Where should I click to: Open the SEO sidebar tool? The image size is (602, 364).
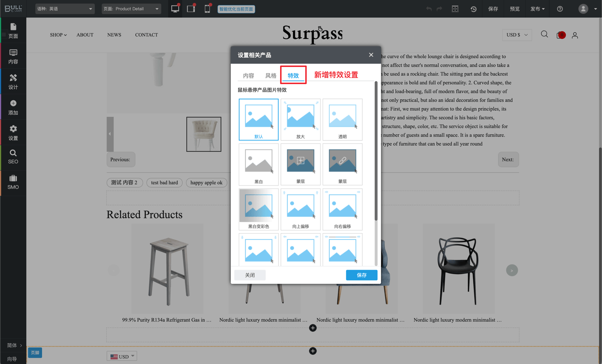[13, 157]
